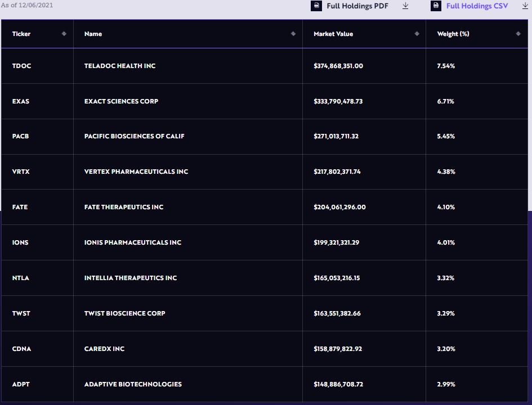The image size is (532, 405).
Task: Click the FATE ticker cell
Action: 20,207
